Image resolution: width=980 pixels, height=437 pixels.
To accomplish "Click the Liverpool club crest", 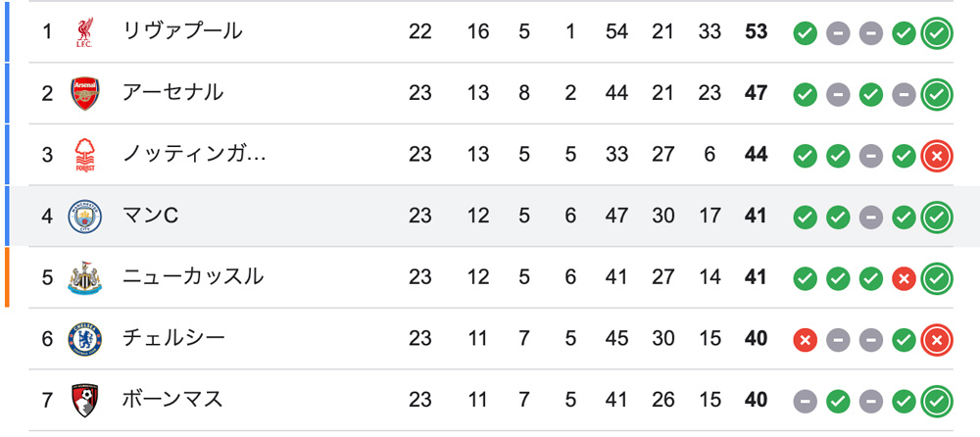I will [84, 32].
